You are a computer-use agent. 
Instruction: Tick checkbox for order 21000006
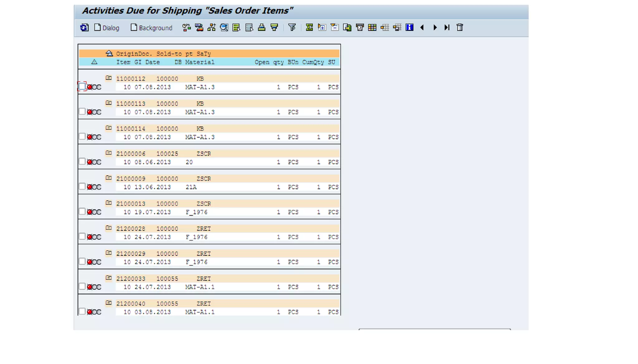point(82,161)
